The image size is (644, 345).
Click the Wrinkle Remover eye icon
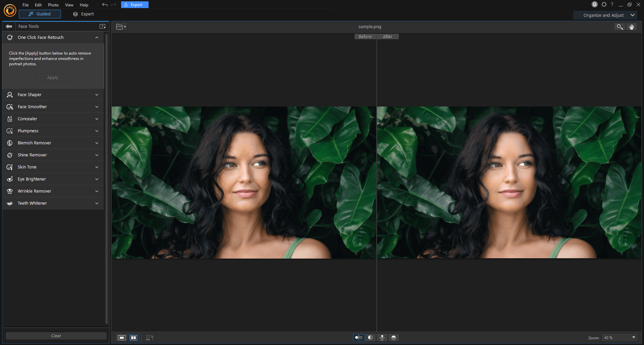pos(10,191)
